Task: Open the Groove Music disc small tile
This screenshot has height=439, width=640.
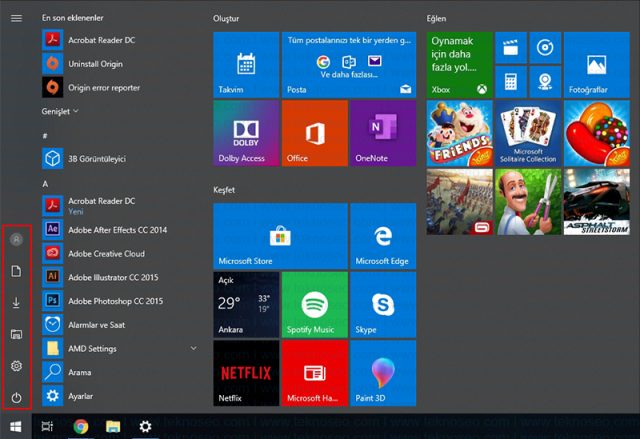Action: click(x=545, y=48)
